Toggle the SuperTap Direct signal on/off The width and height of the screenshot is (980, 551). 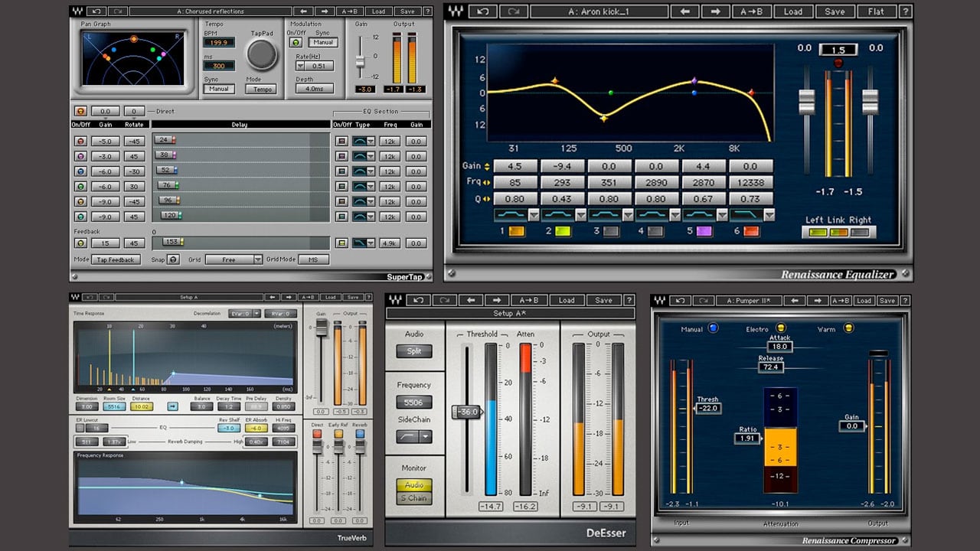[80, 111]
